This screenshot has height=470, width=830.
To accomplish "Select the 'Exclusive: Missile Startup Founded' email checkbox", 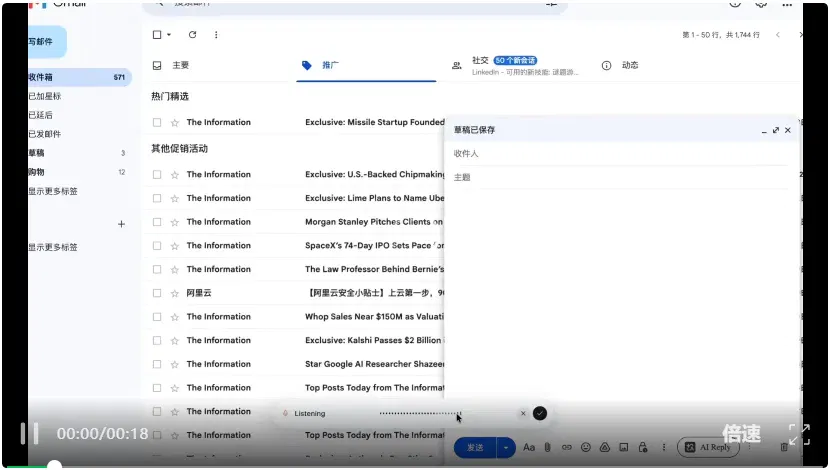I will (157, 123).
